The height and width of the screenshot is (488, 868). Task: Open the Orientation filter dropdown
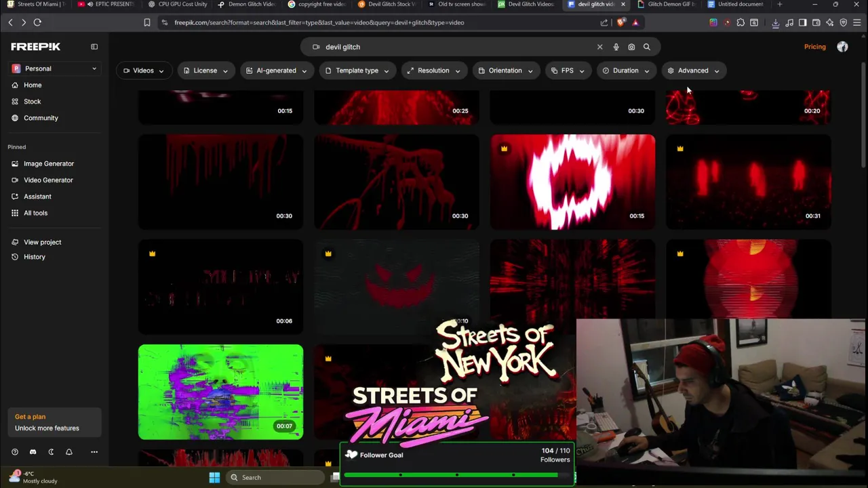click(x=505, y=70)
